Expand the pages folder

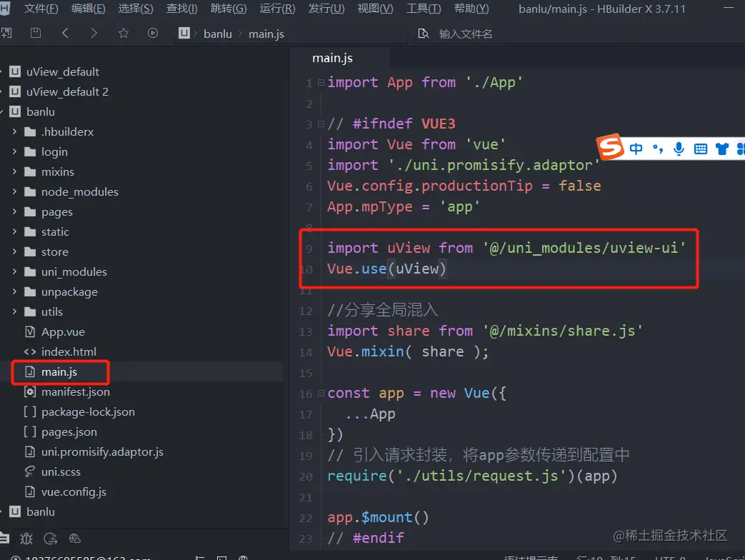14,211
